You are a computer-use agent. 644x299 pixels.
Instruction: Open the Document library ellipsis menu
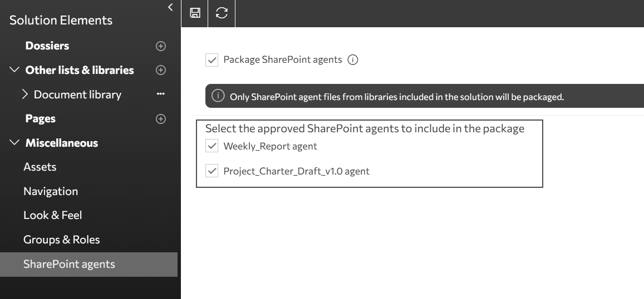[161, 94]
